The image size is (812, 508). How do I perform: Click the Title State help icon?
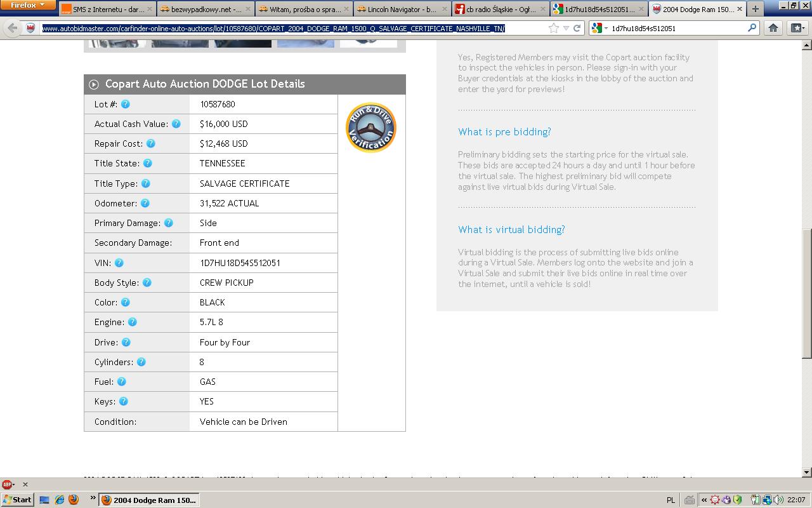(x=148, y=163)
